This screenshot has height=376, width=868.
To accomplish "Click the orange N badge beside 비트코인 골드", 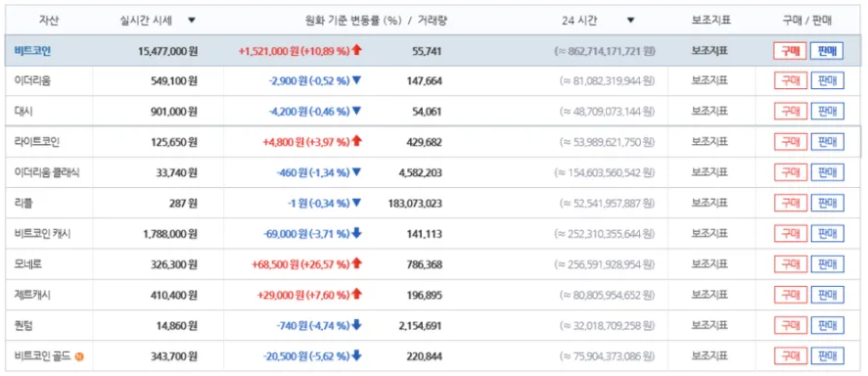I will click(x=79, y=356).
